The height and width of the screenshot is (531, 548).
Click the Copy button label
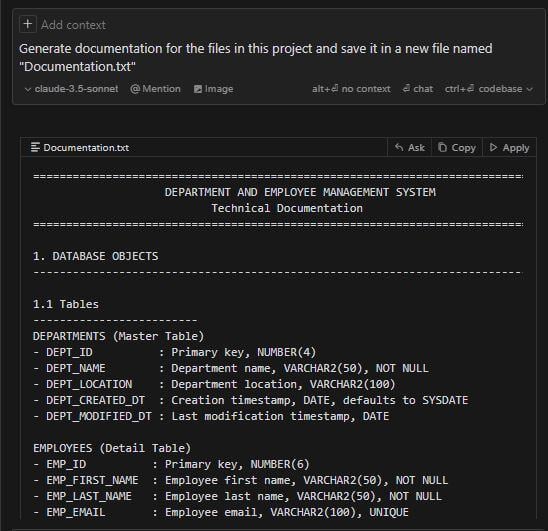[x=463, y=148]
